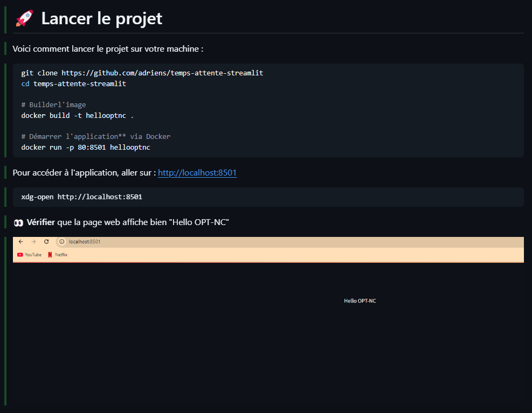Open the http://localhost:8501 hyperlink
The width and height of the screenshot is (532, 413).
click(x=197, y=173)
